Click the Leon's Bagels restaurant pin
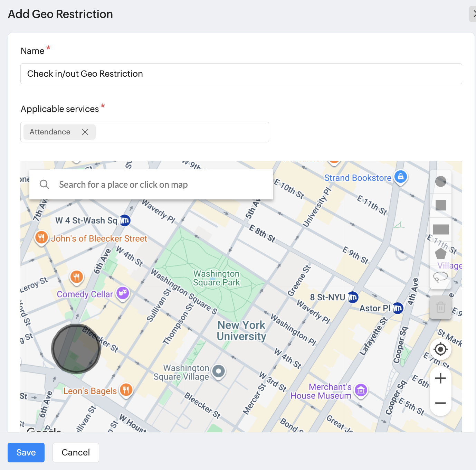This screenshot has height=470, width=476. (126, 391)
